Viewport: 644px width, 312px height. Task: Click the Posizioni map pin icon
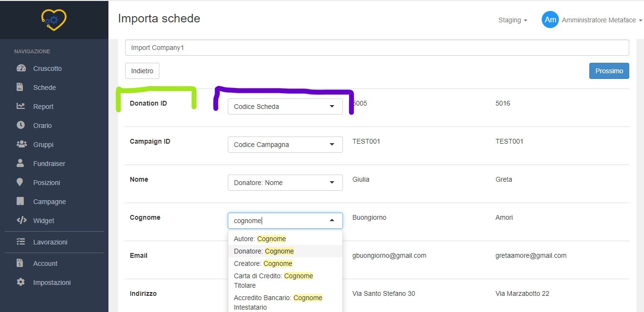(x=20, y=182)
